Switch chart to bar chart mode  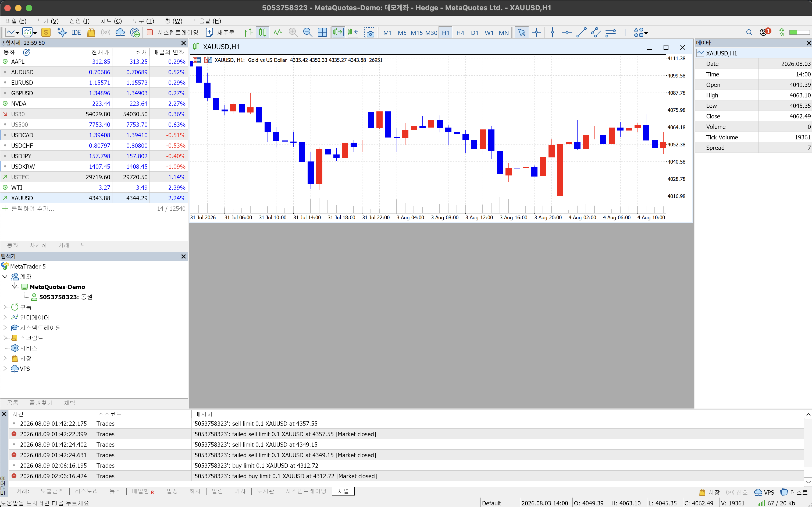[x=248, y=33]
